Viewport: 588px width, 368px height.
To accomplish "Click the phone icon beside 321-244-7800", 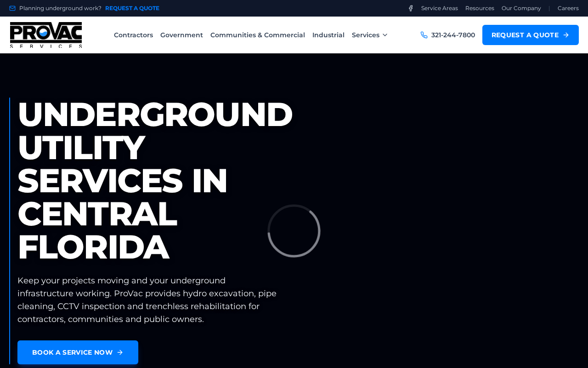I will (x=424, y=35).
